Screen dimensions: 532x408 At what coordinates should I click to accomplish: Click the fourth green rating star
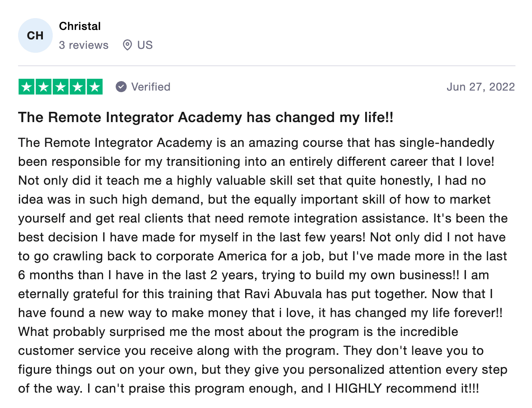[78, 87]
